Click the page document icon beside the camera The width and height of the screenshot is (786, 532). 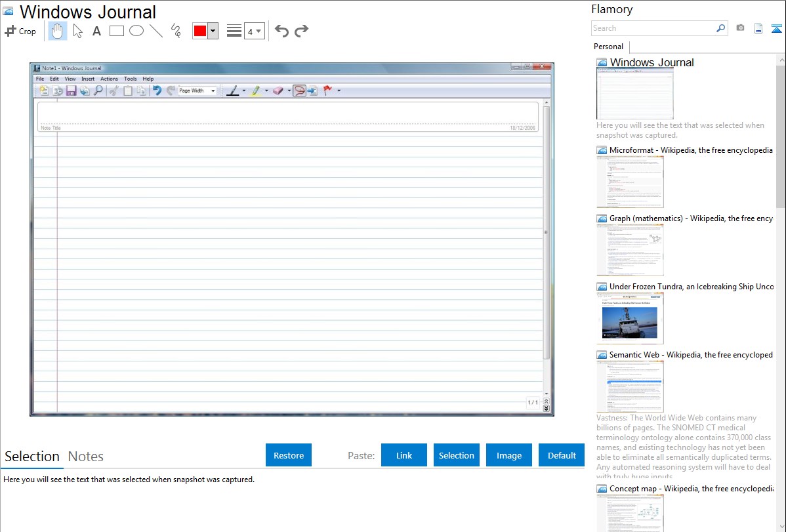758,28
